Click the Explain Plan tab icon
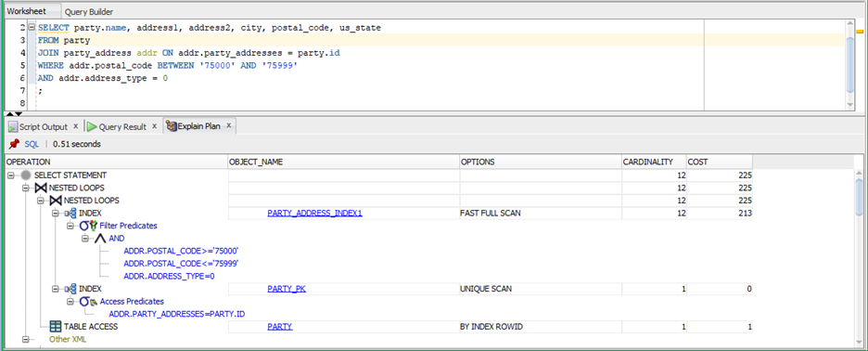 pos(172,126)
